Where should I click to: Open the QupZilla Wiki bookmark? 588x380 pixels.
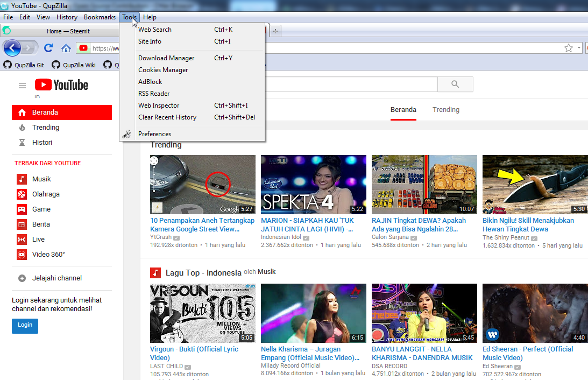(79, 65)
